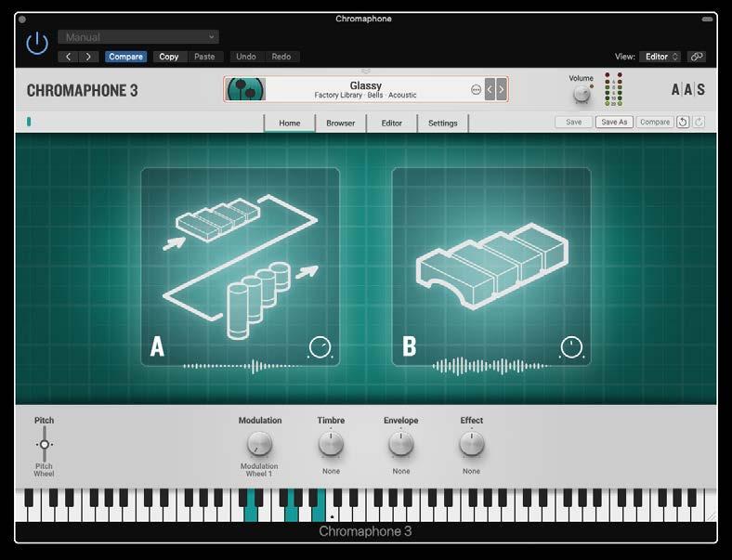This screenshot has width=732, height=560.
Task: Click the Modulation Wheel 1 assignment label
Action: (259, 470)
